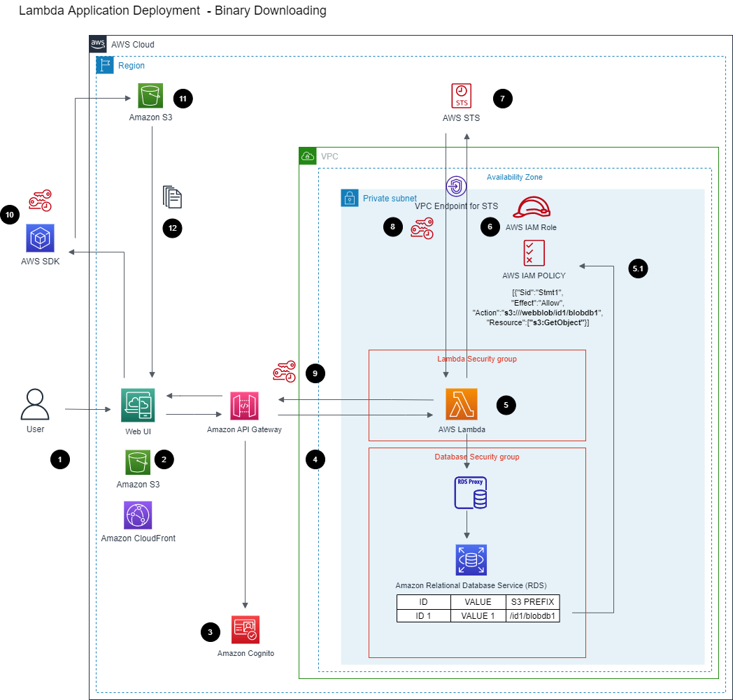Click the 'VALUE 1' table cell

(x=478, y=616)
